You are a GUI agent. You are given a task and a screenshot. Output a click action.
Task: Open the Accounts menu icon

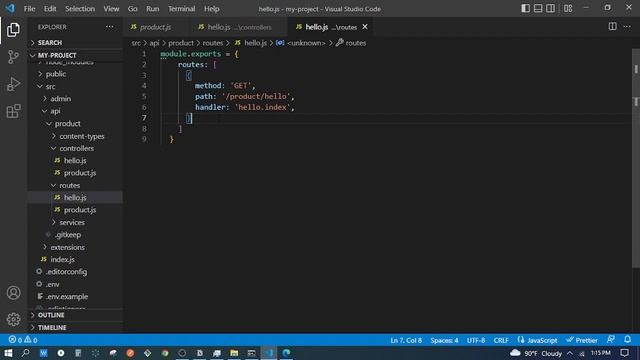(x=13, y=293)
